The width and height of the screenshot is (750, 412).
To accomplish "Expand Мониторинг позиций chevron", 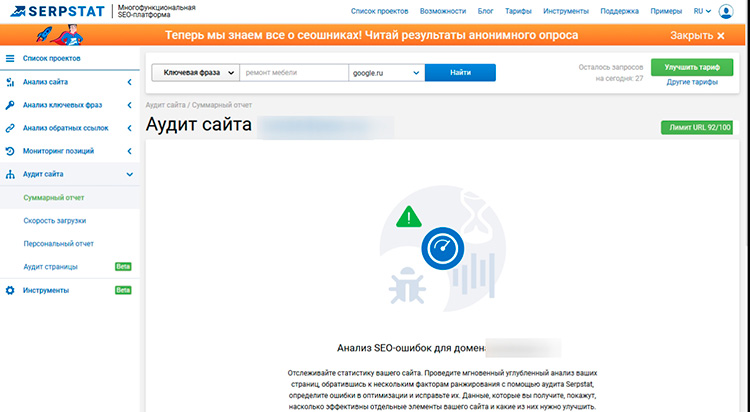I will (130, 151).
